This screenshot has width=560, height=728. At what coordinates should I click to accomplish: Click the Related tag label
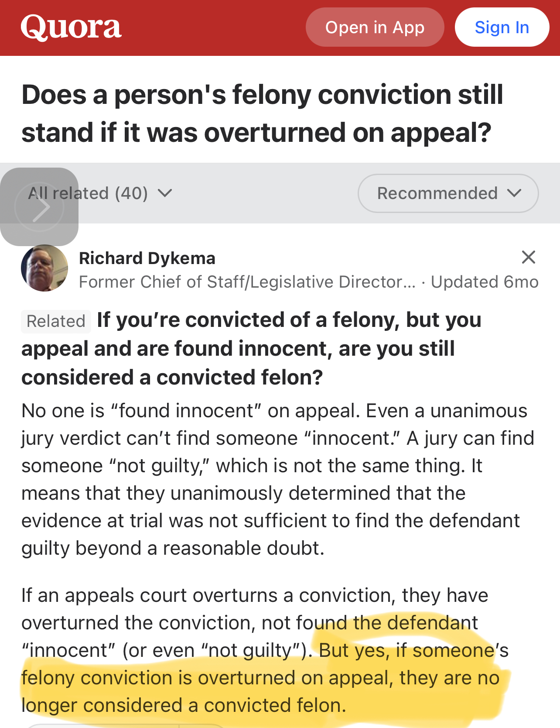click(x=56, y=321)
